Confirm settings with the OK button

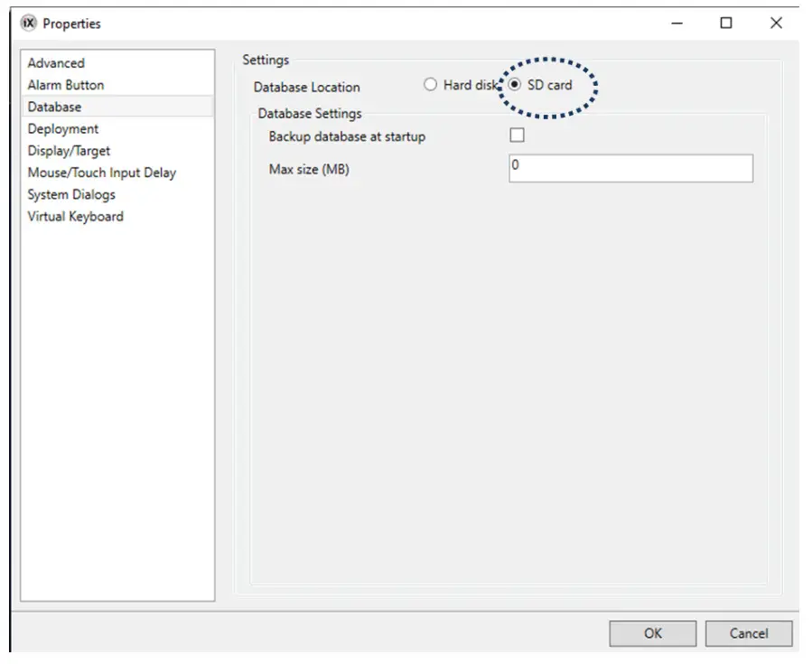[x=652, y=633]
